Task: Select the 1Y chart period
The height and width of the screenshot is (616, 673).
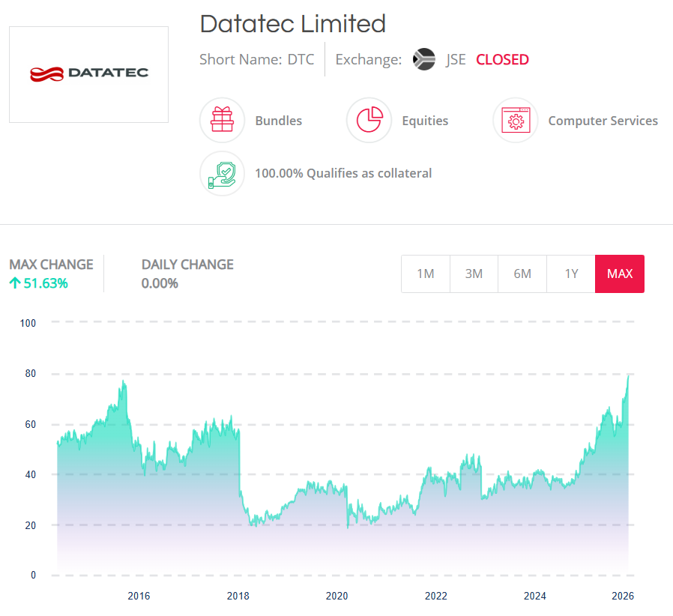Action: (571, 274)
